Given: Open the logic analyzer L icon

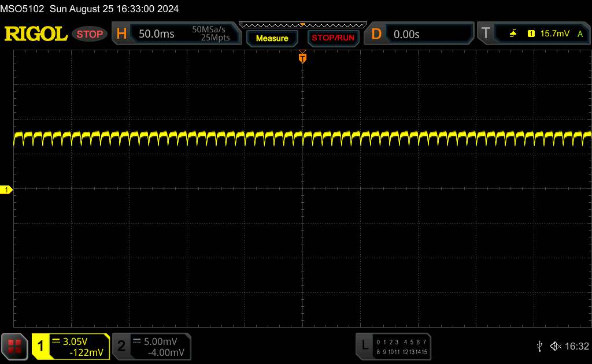Looking at the screenshot, I should point(365,345).
